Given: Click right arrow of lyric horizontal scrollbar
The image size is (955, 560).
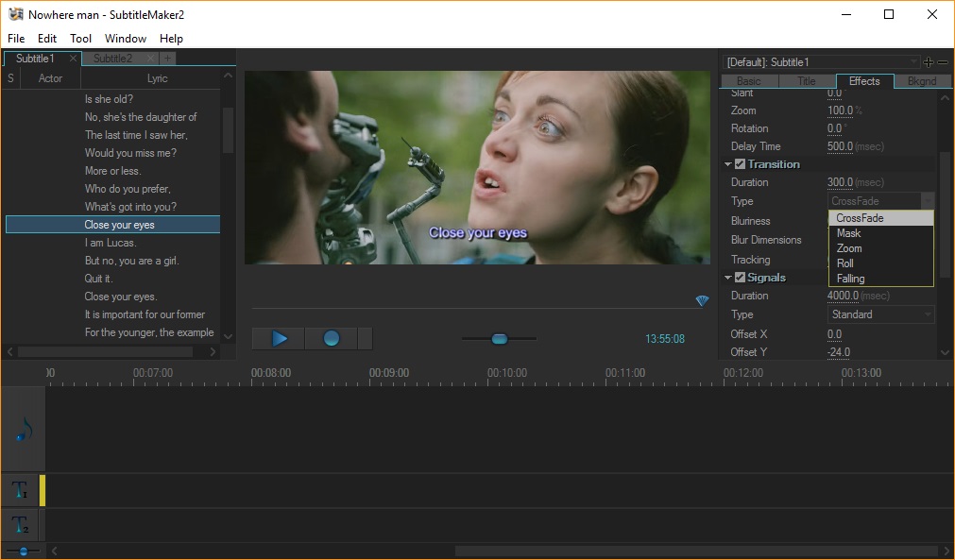Looking at the screenshot, I should tap(213, 351).
